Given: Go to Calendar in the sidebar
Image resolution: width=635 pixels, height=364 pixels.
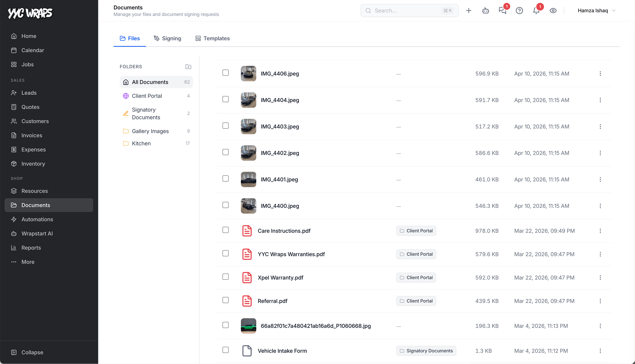Looking at the screenshot, I should 49,50.
